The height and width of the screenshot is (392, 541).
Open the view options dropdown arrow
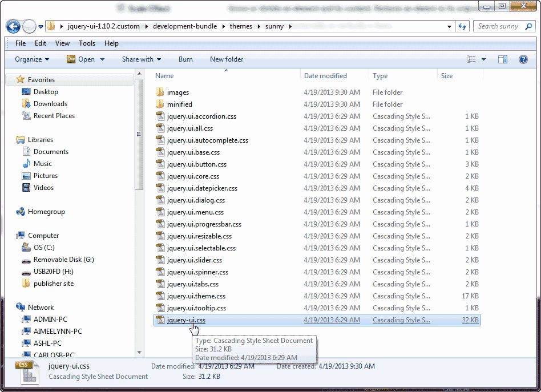coord(483,59)
